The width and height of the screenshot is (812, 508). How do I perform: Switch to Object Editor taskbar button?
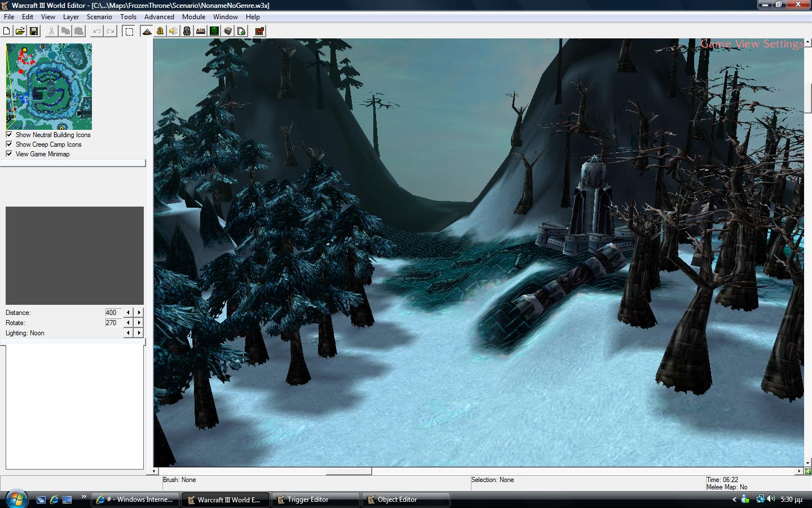(x=406, y=500)
